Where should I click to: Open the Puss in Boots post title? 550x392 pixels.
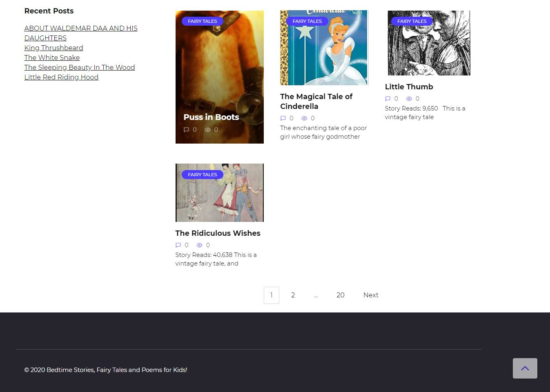pyautogui.click(x=211, y=117)
